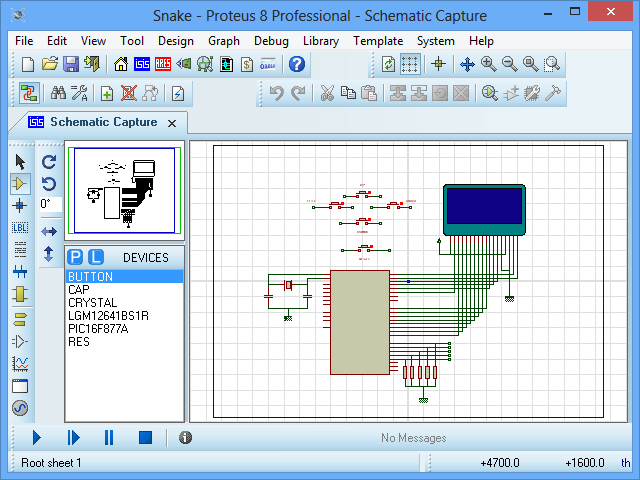The image size is (640, 480).
Task: Click the pan/center view arrows icon
Action: (467, 64)
